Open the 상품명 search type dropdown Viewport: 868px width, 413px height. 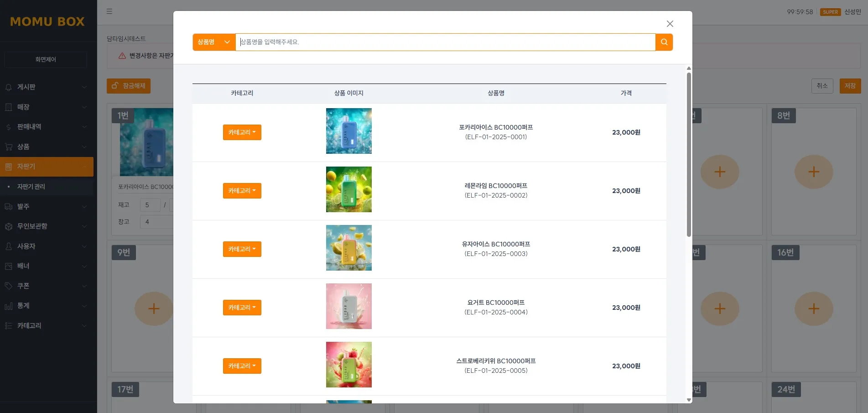(213, 42)
